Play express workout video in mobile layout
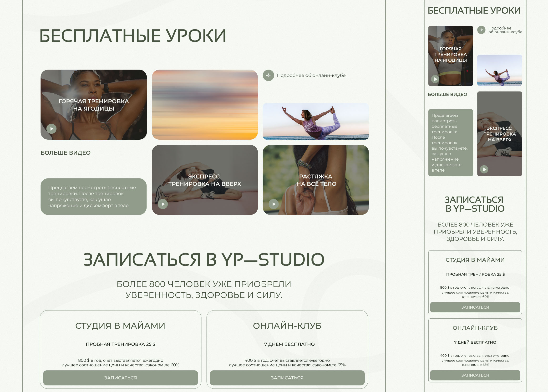548x392 pixels. (484, 169)
